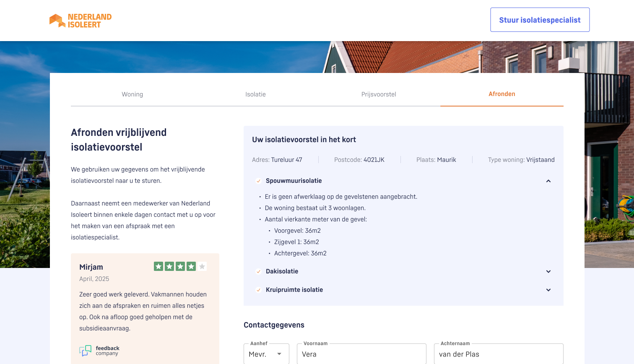
Task: Click the checkmark icon beside Kruipruimte isolatie
Action: 258,290
